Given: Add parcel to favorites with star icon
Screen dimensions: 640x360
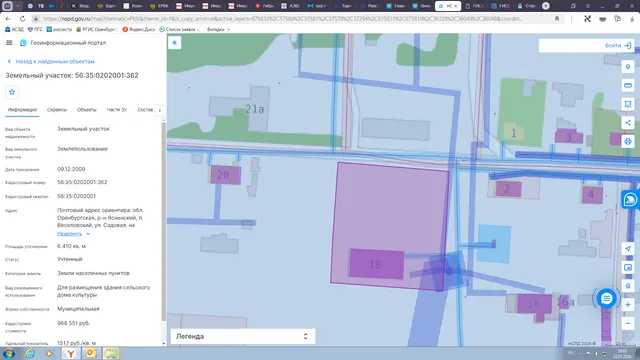Looking at the screenshot, I should pos(12,92).
